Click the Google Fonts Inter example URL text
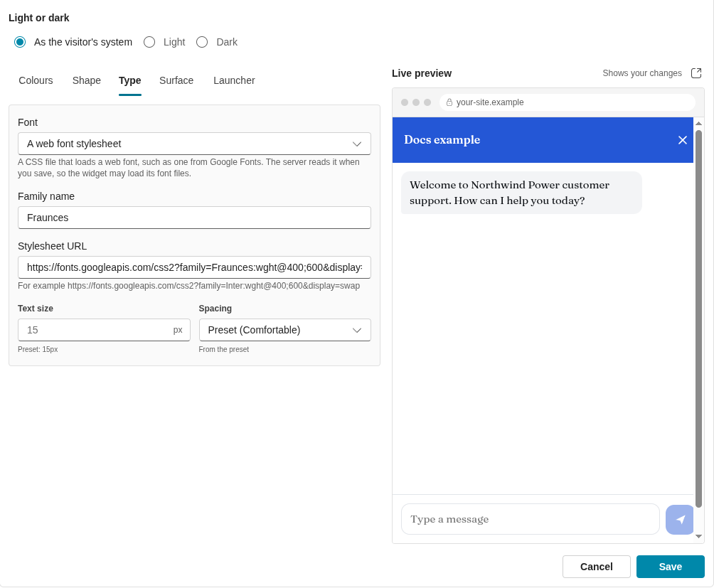This screenshot has height=588, width=714. [x=213, y=286]
